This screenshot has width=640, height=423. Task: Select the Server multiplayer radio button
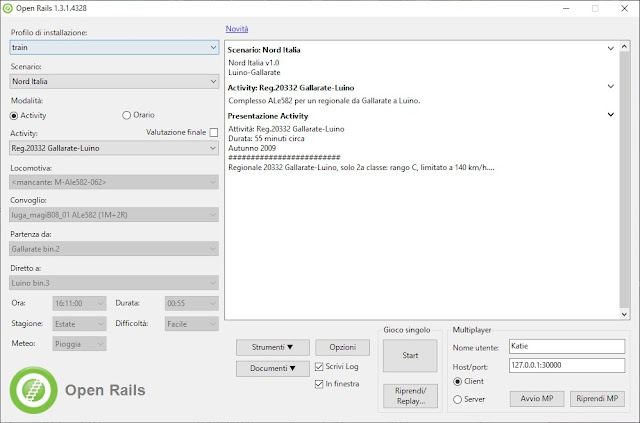pyautogui.click(x=458, y=399)
